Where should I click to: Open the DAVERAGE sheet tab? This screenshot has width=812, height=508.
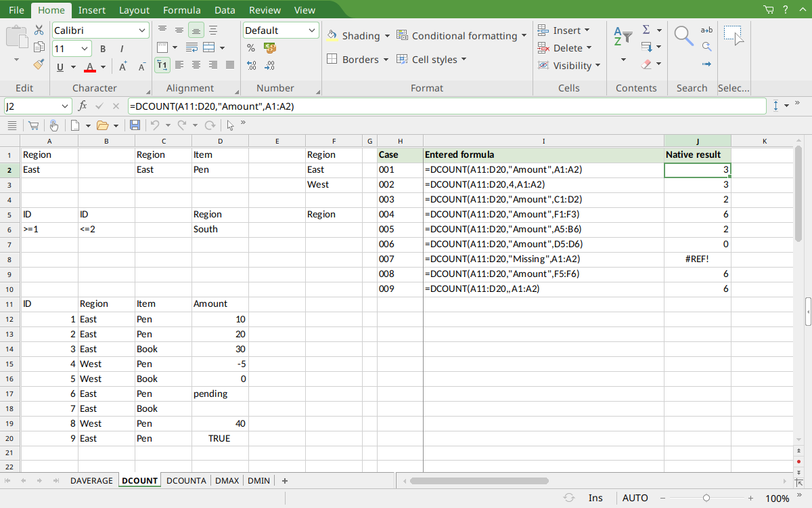click(91, 480)
